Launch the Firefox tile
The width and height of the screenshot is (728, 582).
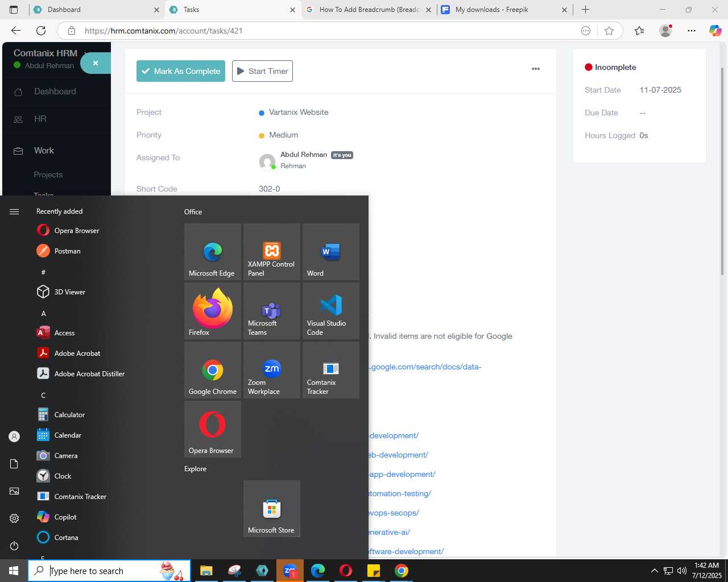coord(213,311)
